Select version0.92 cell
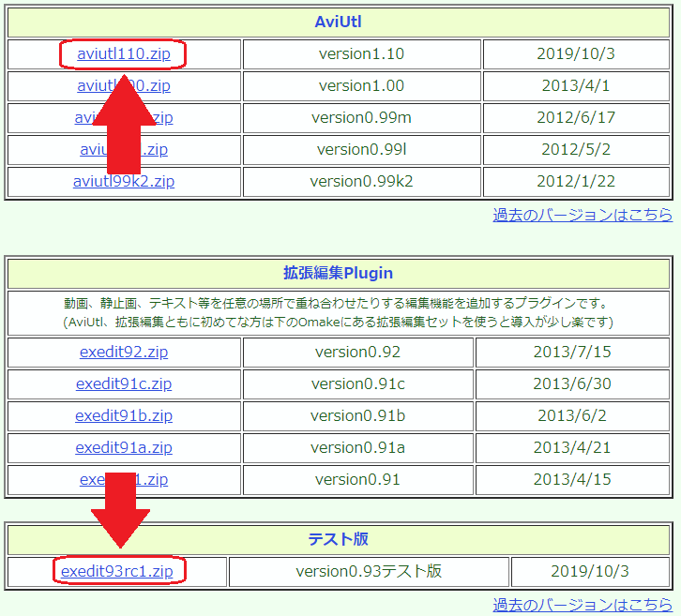The height and width of the screenshot is (616, 681). pos(358,352)
